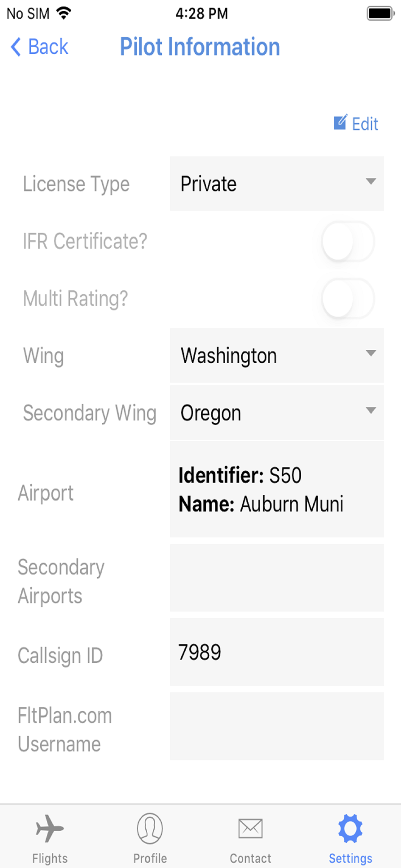The image size is (401, 868).
Task: Select the Settings gear icon
Action: (350, 828)
